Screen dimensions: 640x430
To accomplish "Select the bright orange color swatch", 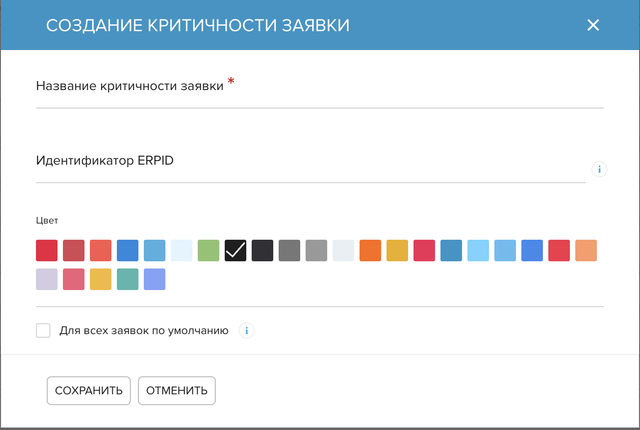I will [x=370, y=250].
